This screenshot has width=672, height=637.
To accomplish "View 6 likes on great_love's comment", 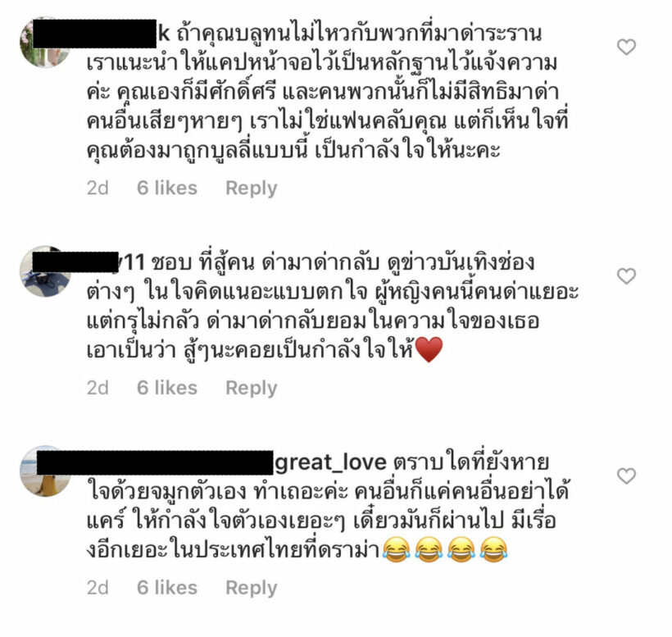I will (x=167, y=587).
